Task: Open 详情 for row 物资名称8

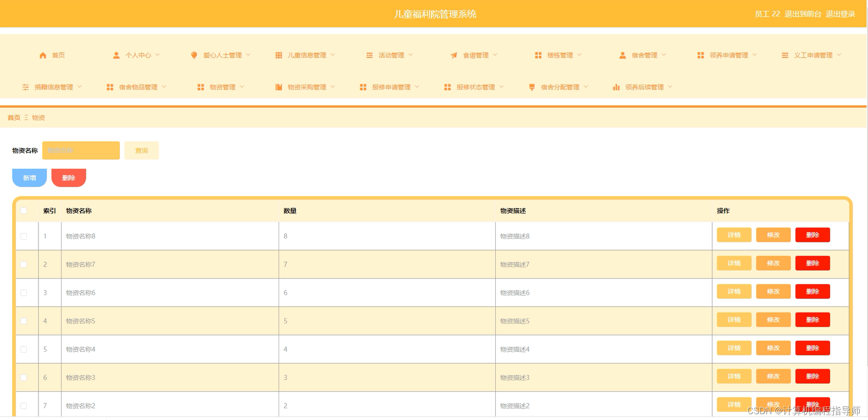Action: 734,235
